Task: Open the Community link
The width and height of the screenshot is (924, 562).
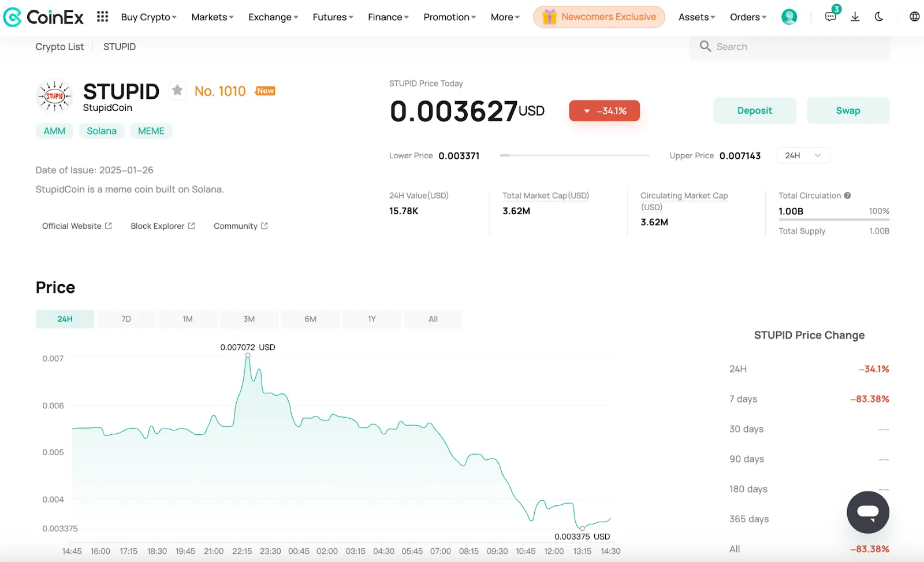Action: tap(241, 226)
